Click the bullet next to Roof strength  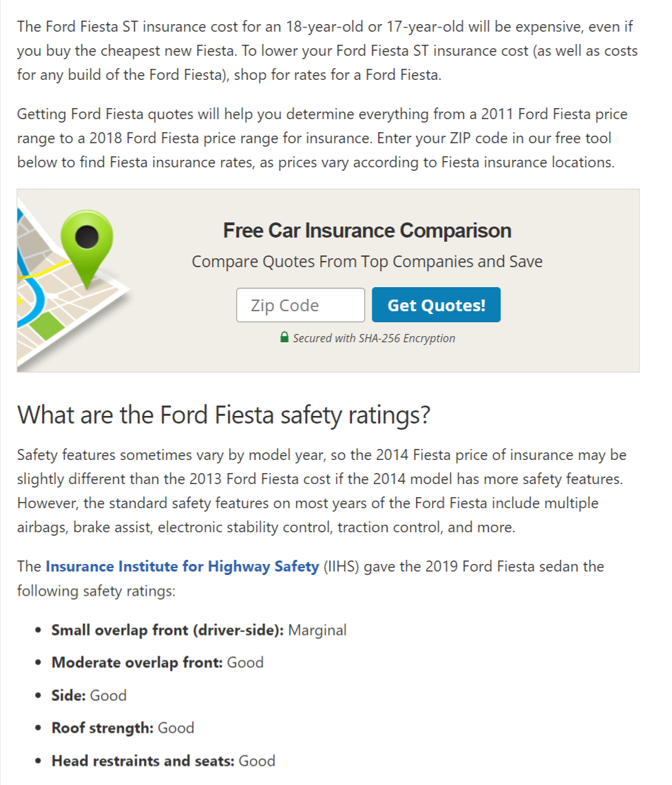pos(39,729)
